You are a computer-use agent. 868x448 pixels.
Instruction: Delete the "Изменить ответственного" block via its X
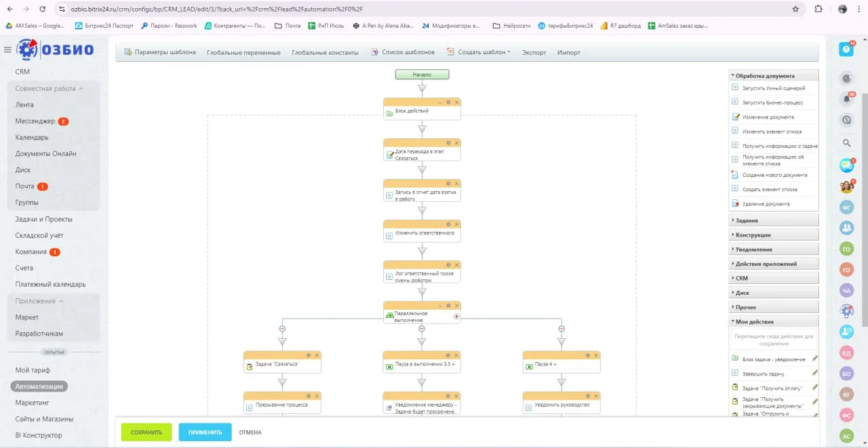[456, 224]
